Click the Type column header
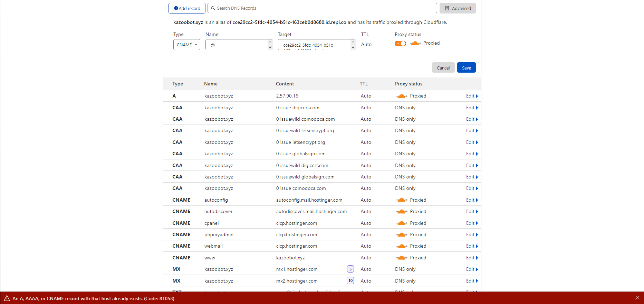Image resolution: width=644 pixels, height=304 pixels. click(x=177, y=84)
